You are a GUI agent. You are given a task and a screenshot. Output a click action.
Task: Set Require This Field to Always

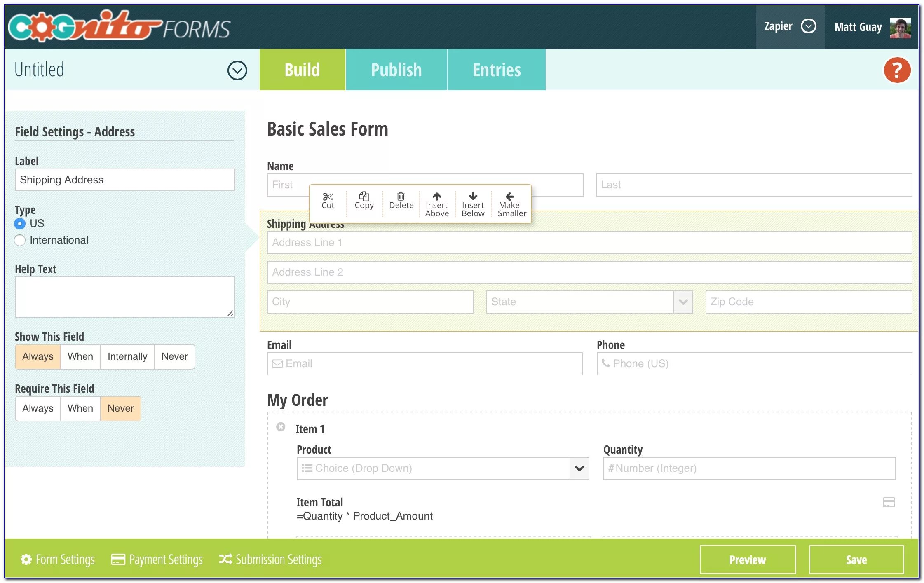pos(38,408)
